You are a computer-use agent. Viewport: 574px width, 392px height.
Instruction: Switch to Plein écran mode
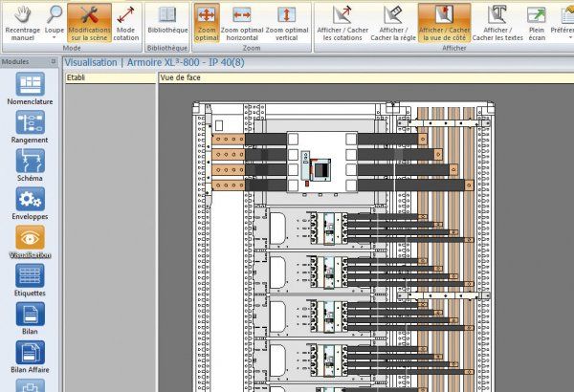(536, 21)
